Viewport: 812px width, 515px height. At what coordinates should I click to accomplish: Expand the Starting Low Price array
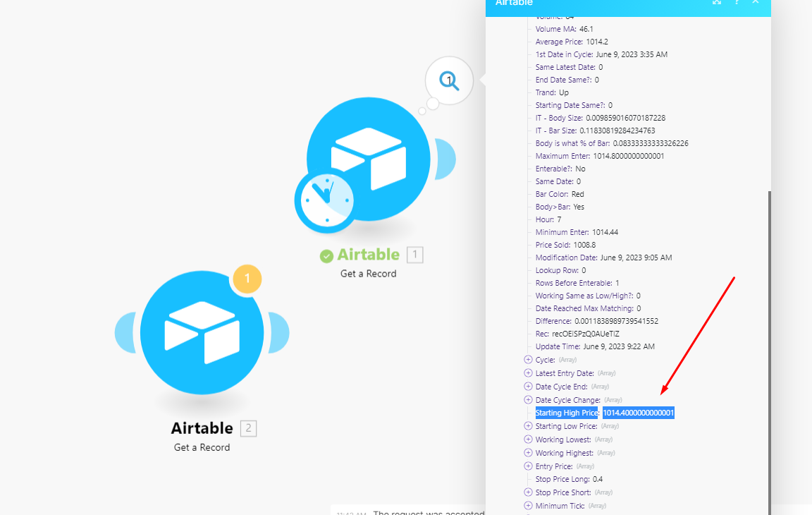point(528,426)
